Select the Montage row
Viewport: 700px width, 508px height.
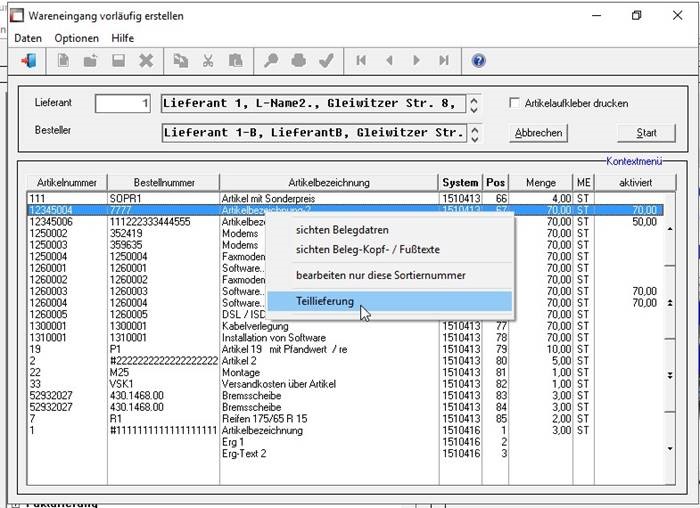[x=345, y=373]
